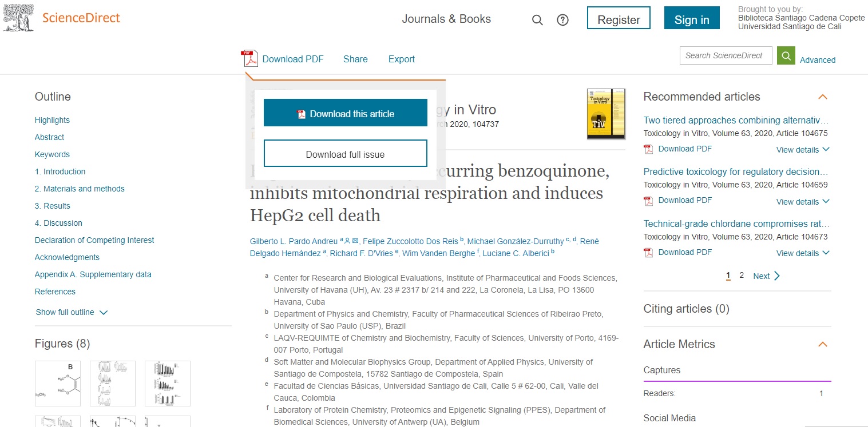Open the first figure thumbnail
Viewport: 868px width, 427px height.
click(58, 384)
